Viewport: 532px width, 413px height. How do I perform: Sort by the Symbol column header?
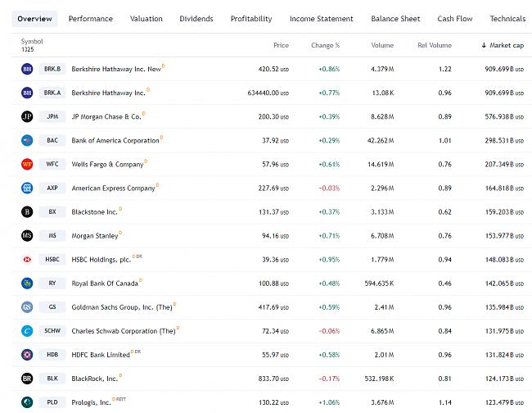[32, 42]
